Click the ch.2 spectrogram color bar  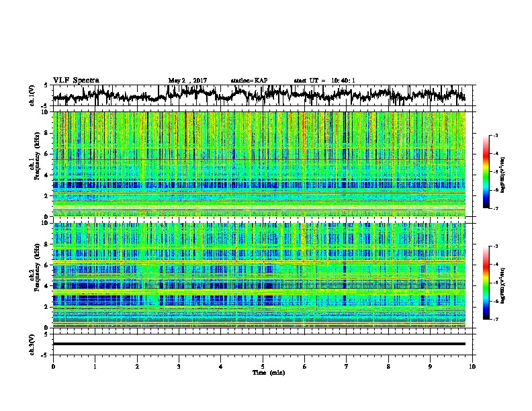tap(486, 283)
